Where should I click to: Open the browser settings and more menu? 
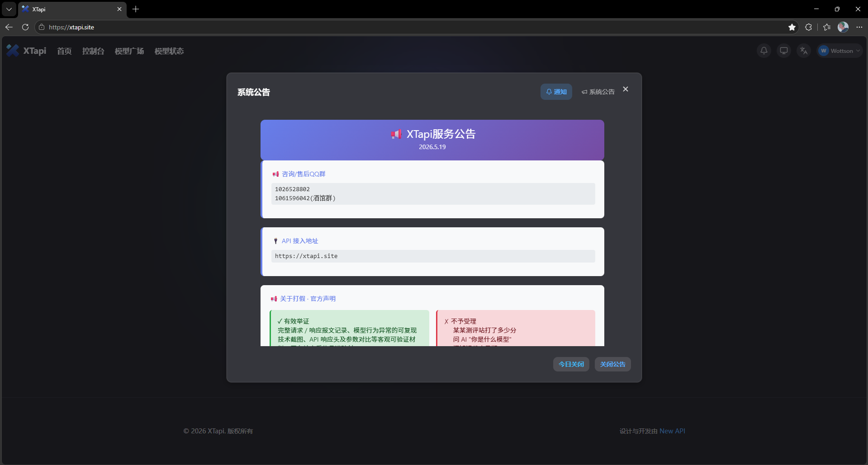click(x=859, y=27)
